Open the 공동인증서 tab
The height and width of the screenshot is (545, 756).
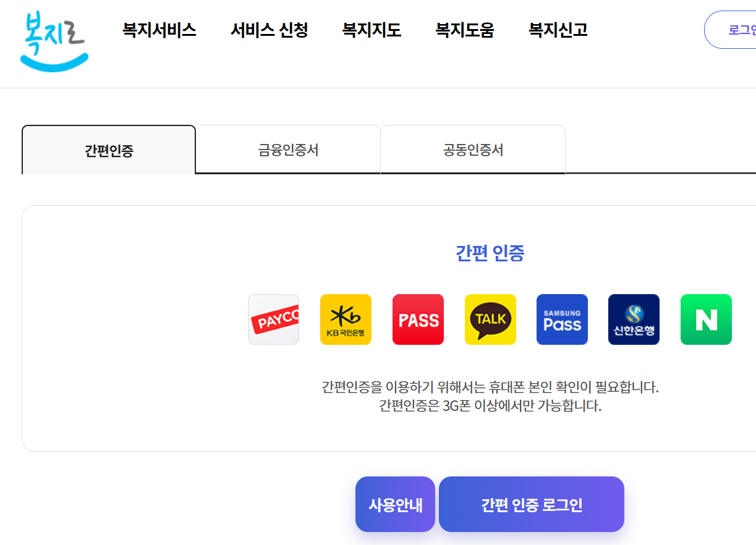[472, 149]
